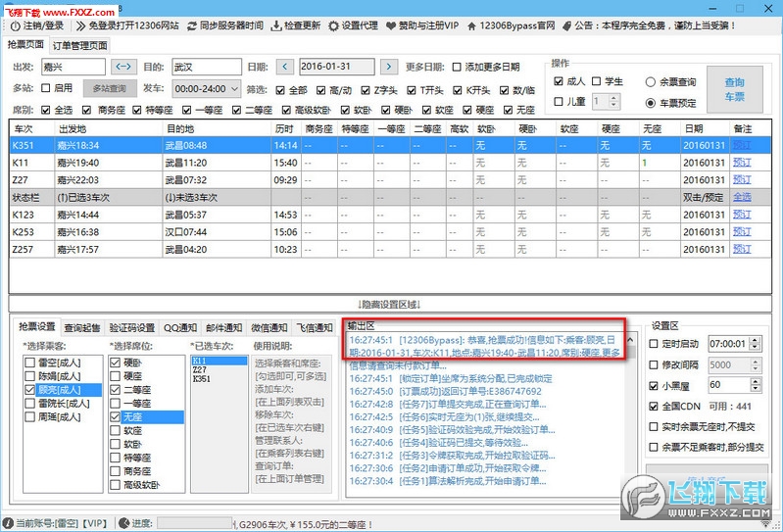
Task: Check passenger 陈娟[成人]
Action: [29, 376]
